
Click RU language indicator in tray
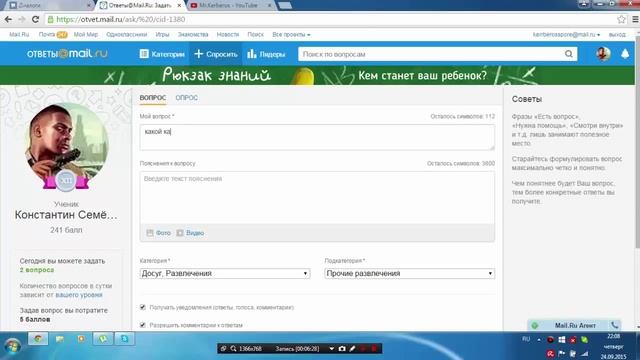coord(526,339)
